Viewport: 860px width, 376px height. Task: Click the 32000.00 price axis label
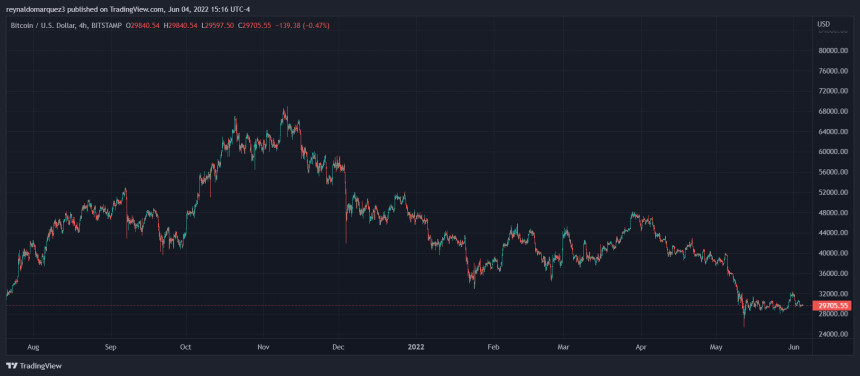[x=833, y=294]
